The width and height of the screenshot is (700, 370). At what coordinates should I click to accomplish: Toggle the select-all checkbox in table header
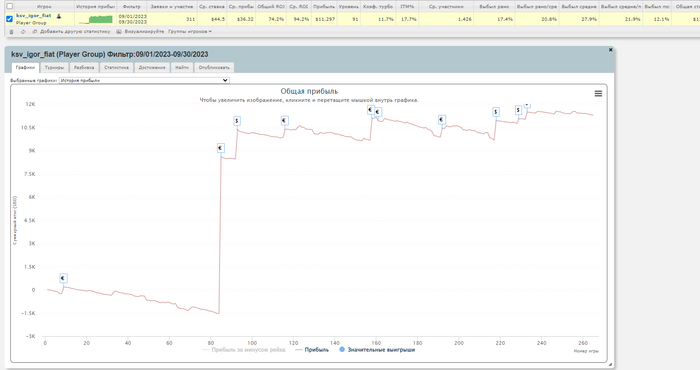[9, 6]
